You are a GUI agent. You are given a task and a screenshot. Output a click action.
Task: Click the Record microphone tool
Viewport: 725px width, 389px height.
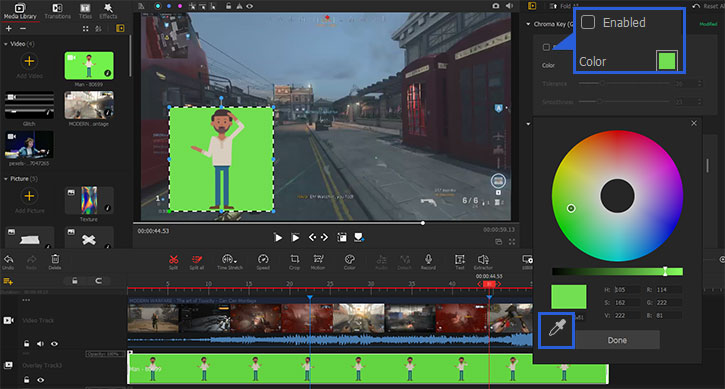(x=428, y=262)
